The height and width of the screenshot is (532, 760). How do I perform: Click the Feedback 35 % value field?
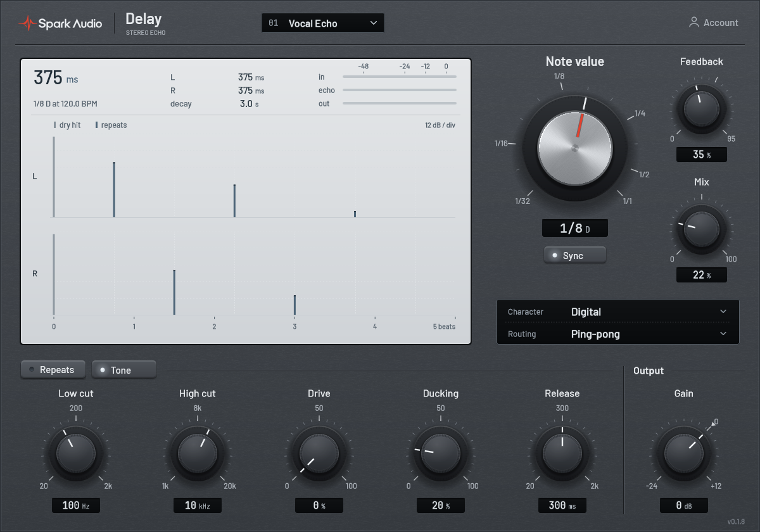702,155
